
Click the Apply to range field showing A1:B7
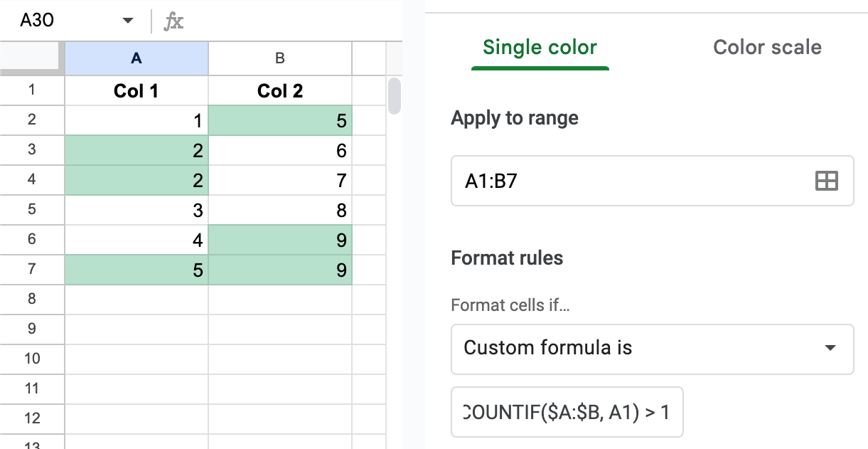[x=640, y=181]
